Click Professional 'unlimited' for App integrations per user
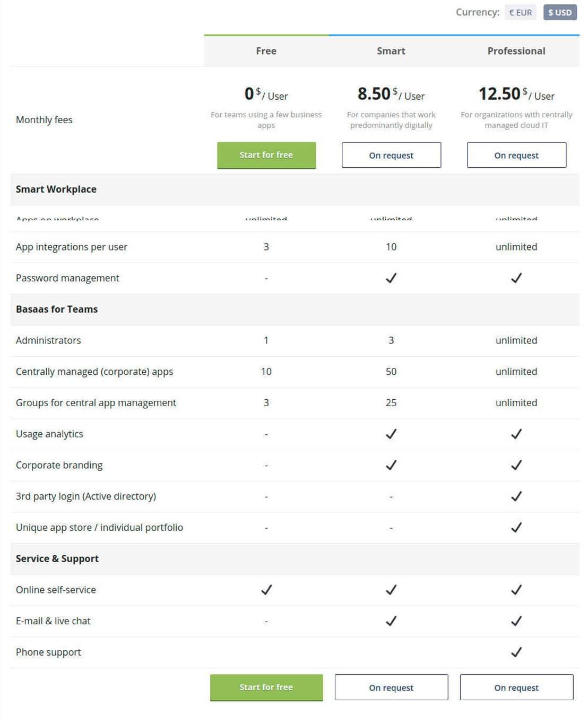Image resolution: width=588 pixels, height=722 pixels. pos(516,247)
